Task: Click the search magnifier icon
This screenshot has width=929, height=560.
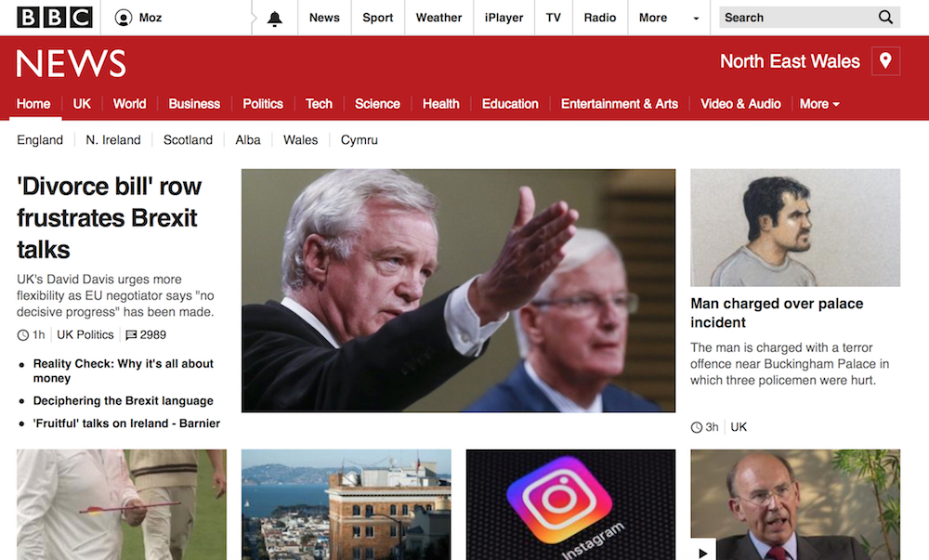Action: coord(885,17)
